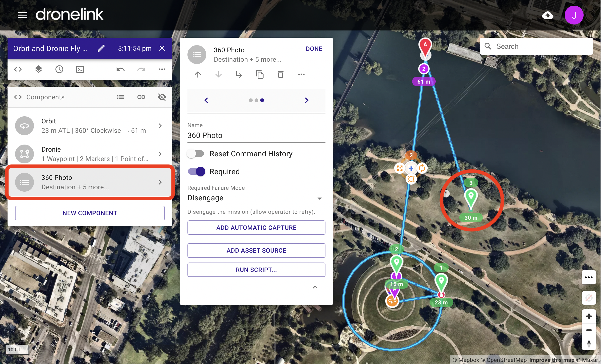This screenshot has height=364, width=601.
Task: Open the code view icon in mission toolbar
Action: click(18, 69)
